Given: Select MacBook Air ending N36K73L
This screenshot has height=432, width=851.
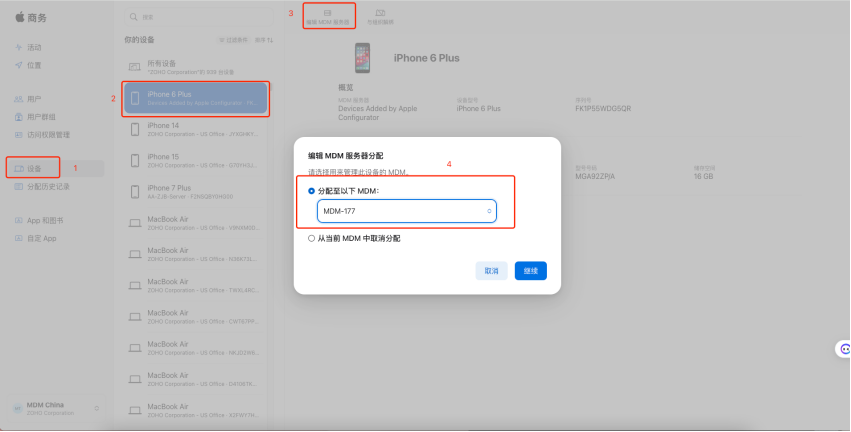Looking at the screenshot, I should pyautogui.click(x=196, y=254).
